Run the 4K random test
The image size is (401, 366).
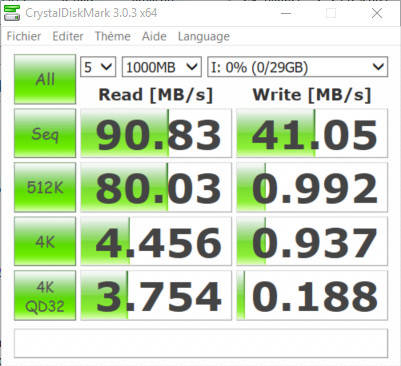45,241
